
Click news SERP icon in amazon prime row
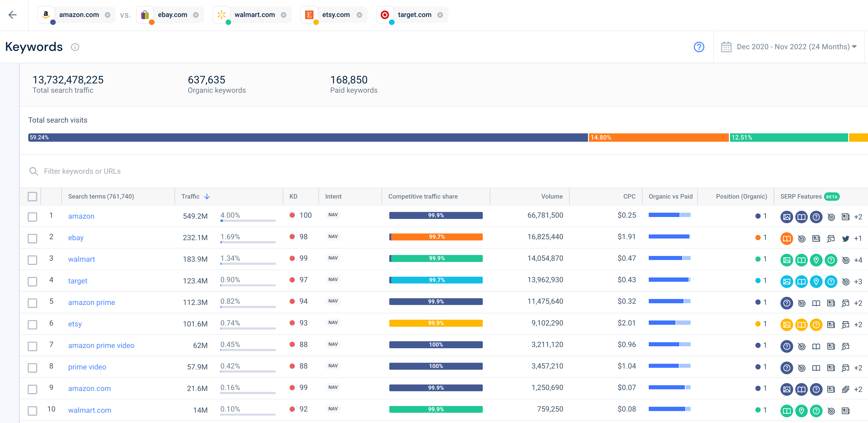[x=831, y=303]
